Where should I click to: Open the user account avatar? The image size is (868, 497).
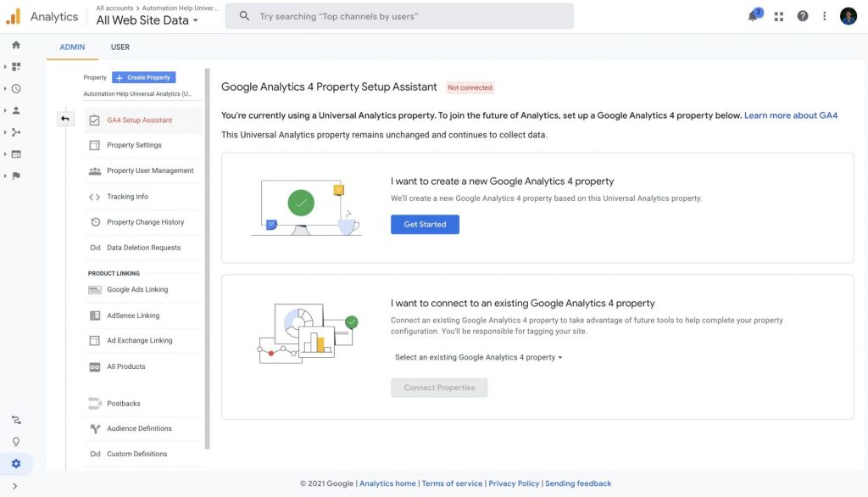point(848,16)
